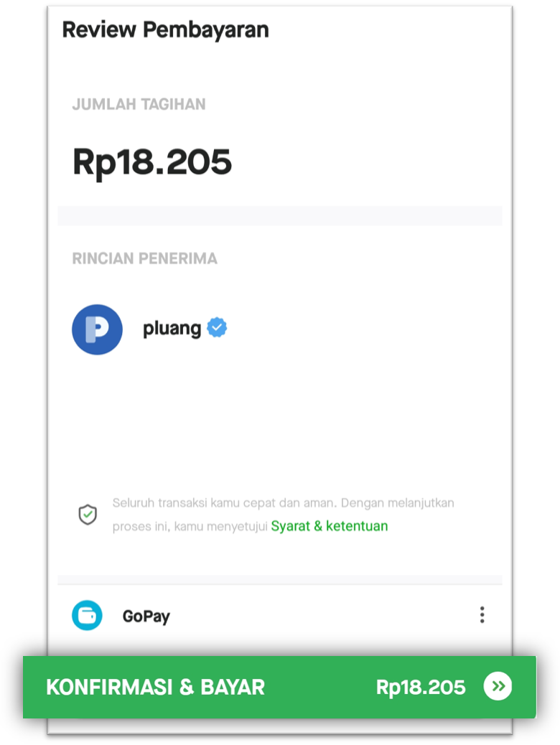
Task: Click the gray divider below the amount
Action: click(279, 216)
